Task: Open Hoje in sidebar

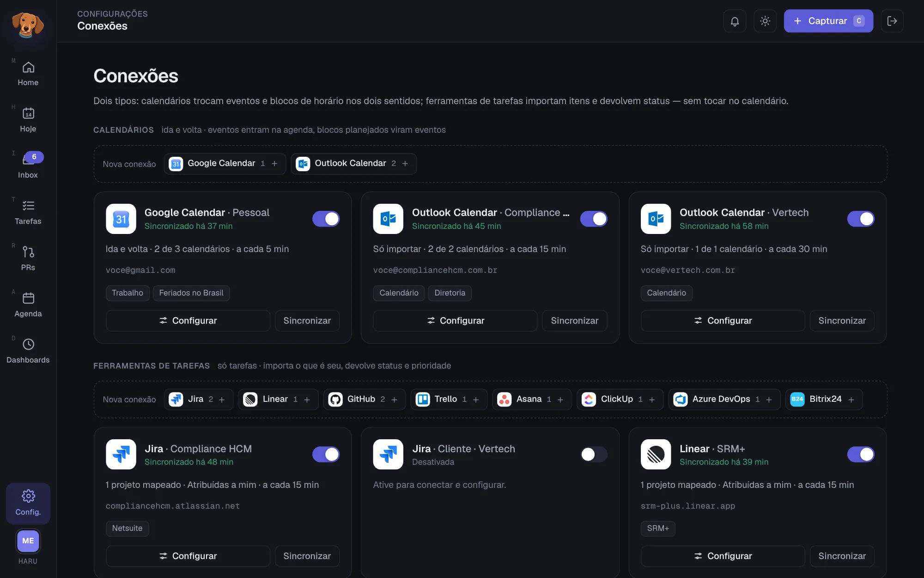Action: 28,120
